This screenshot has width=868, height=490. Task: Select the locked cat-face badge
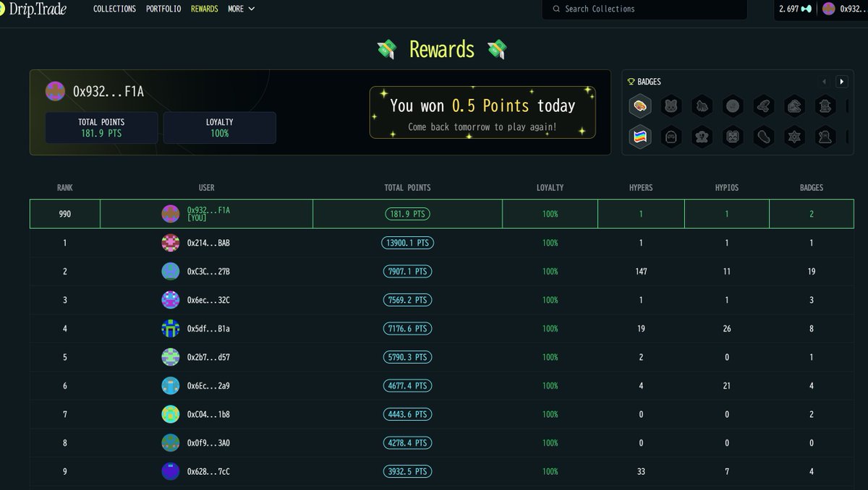pos(671,106)
